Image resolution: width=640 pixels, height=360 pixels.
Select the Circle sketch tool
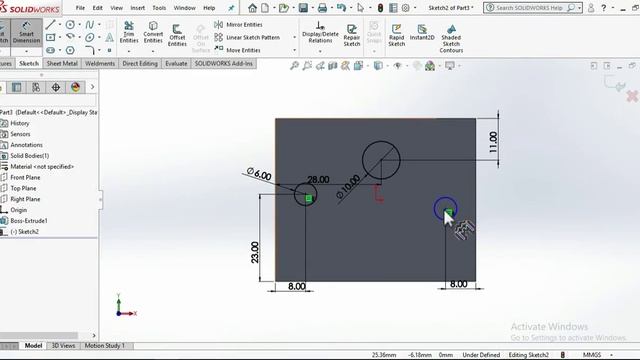click(70, 24)
